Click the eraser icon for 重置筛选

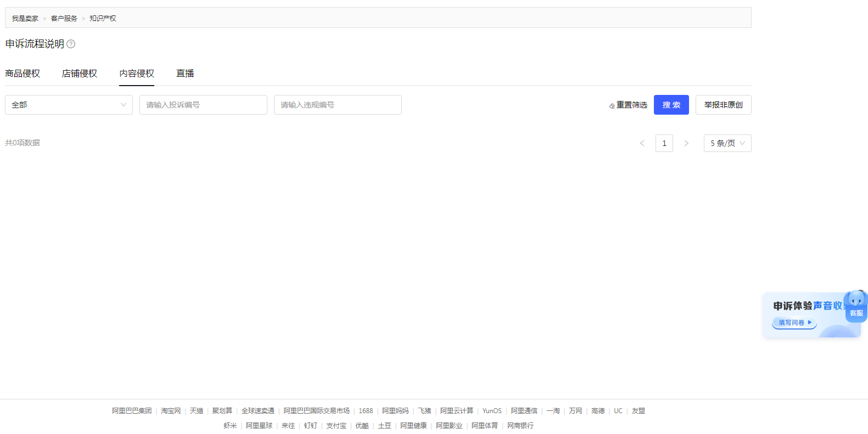coord(612,105)
